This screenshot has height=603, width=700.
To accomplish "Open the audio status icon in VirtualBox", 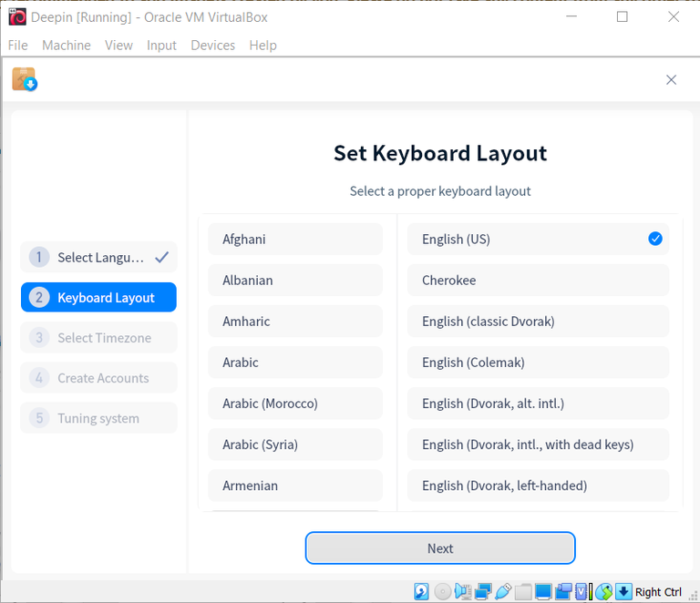I will [463, 591].
